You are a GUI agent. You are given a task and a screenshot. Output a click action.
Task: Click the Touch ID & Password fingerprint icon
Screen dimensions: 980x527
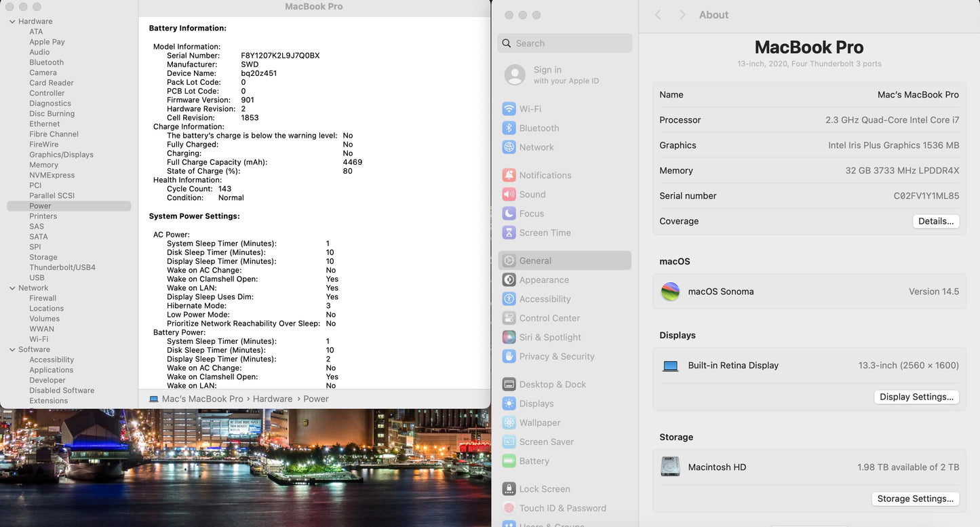point(509,508)
